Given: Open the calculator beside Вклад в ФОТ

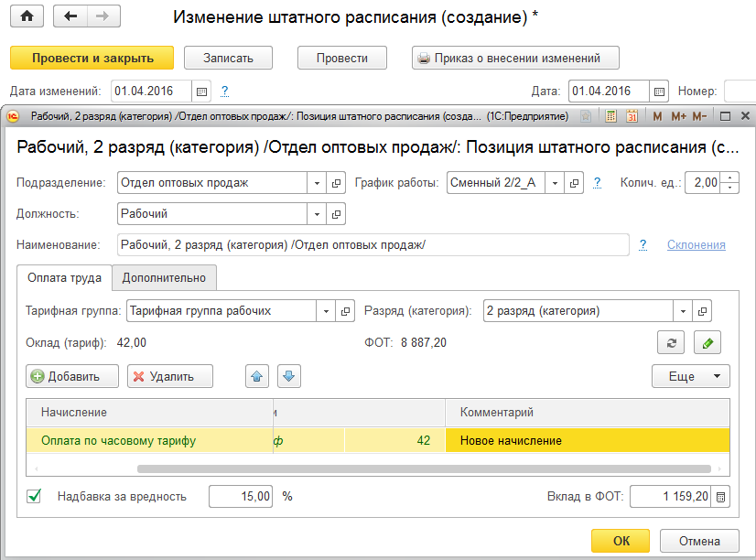Looking at the screenshot, I should (721, 497).
